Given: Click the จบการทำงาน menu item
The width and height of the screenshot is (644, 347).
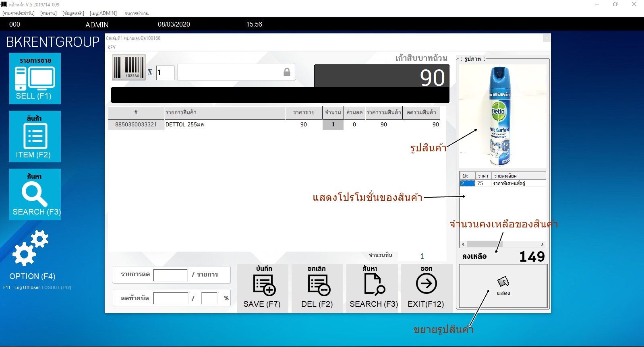Looking at the screenshot, I should pos(137,13).
